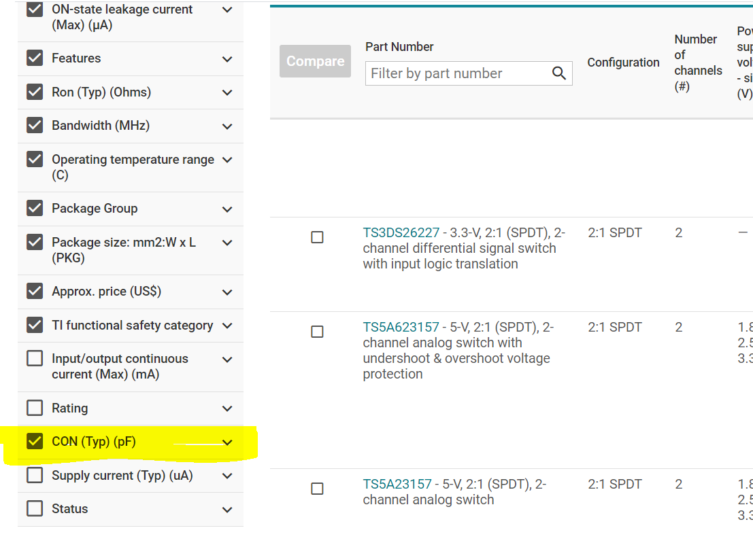The image size is (753, 560).
Task: Sort by the Configuration column header
Action: 623,63
